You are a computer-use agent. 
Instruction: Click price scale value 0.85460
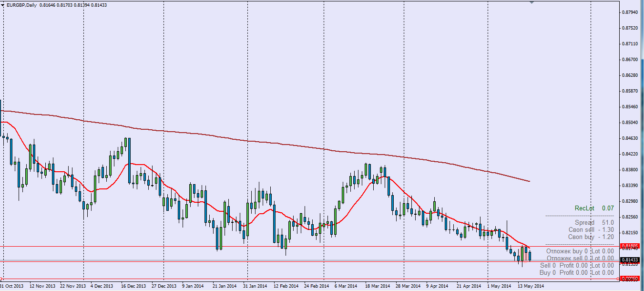[x=630, y=107]
